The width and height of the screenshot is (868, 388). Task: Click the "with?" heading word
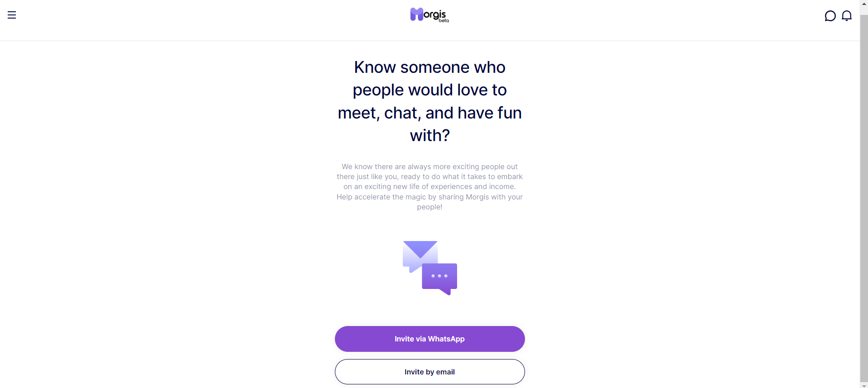pyautogui.click(x=429, y=136)
